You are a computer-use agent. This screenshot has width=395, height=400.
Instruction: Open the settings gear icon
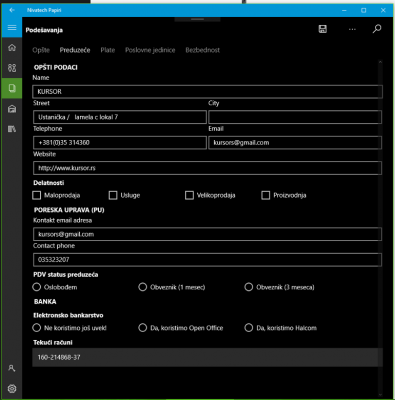[x=12, y=389]
